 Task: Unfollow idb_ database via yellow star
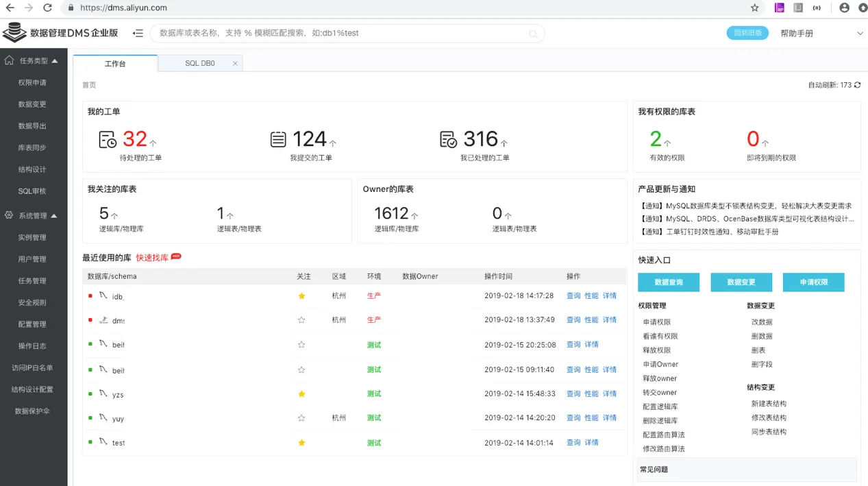301,296
